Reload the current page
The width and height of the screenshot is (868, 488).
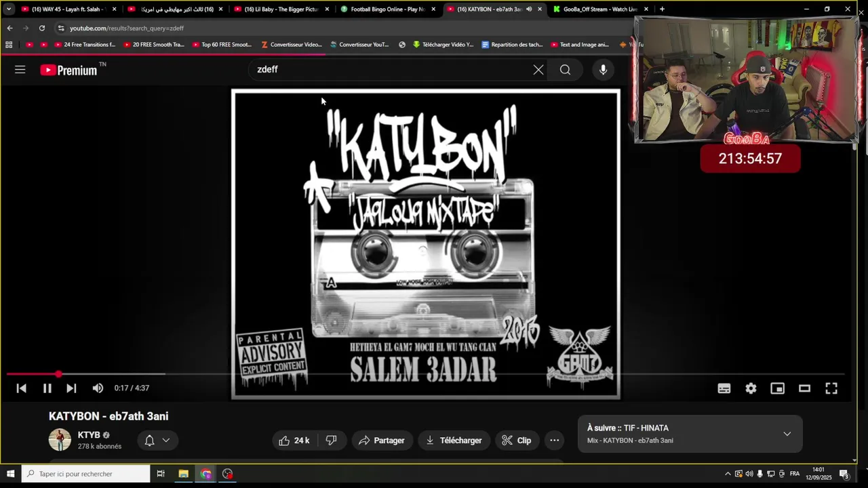coord(42,28)
